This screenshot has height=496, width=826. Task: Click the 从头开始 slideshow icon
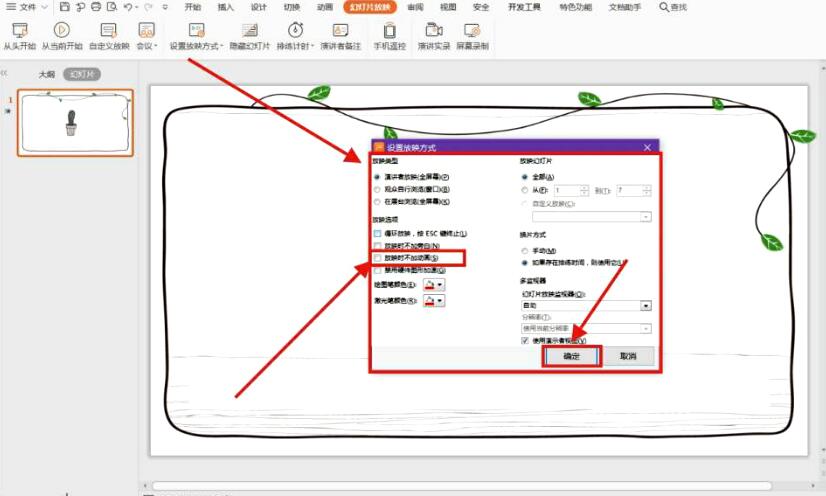[x=19, y=31]
